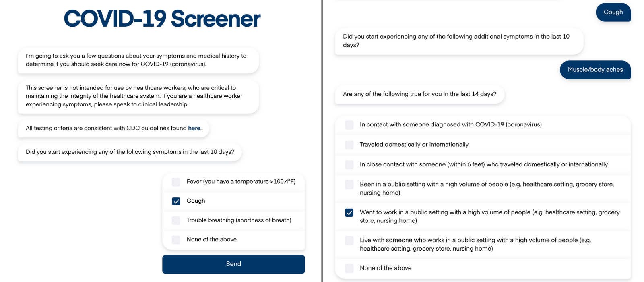Check Been in a public setting option

349,185
